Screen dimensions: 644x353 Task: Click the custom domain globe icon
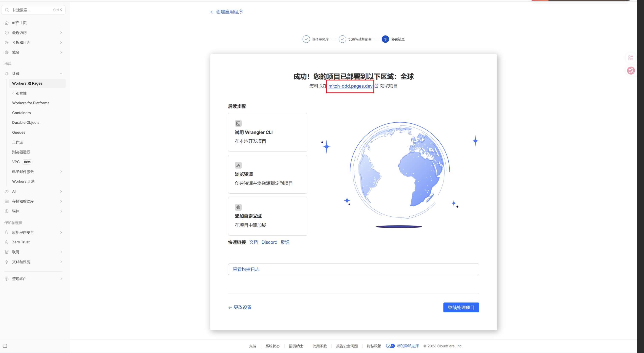(x=238, y=207)
